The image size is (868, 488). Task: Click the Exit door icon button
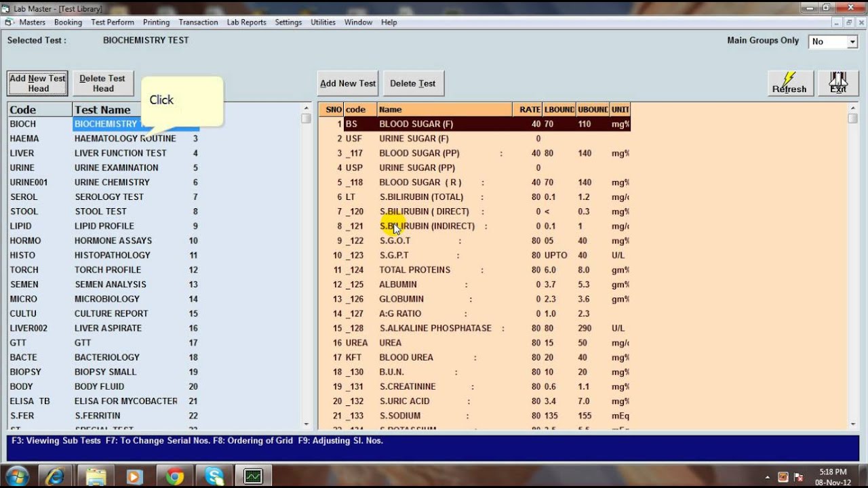838,83
